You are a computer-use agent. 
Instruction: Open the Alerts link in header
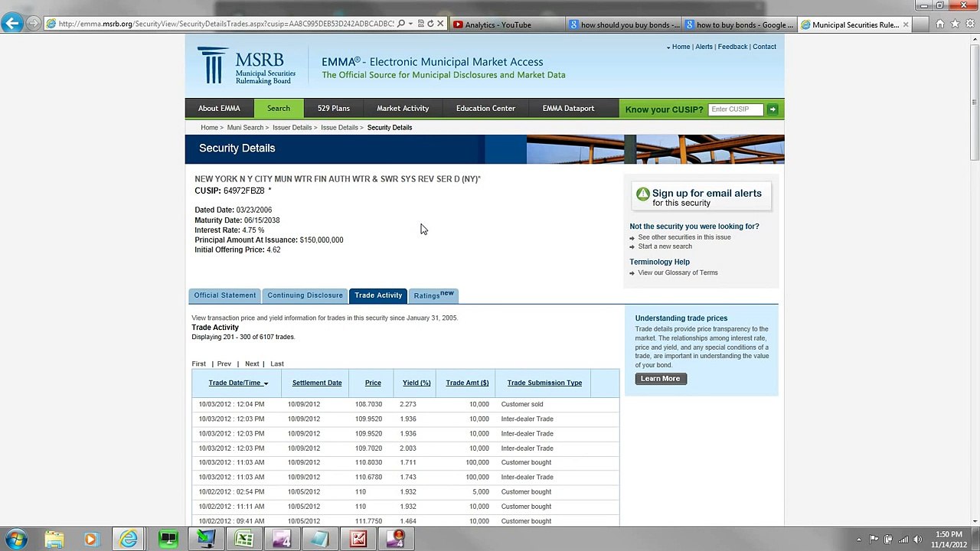(704, 47)
